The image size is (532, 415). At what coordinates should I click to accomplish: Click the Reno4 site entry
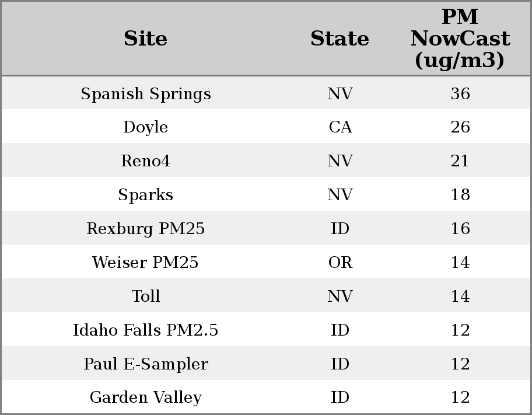point(146,161)
